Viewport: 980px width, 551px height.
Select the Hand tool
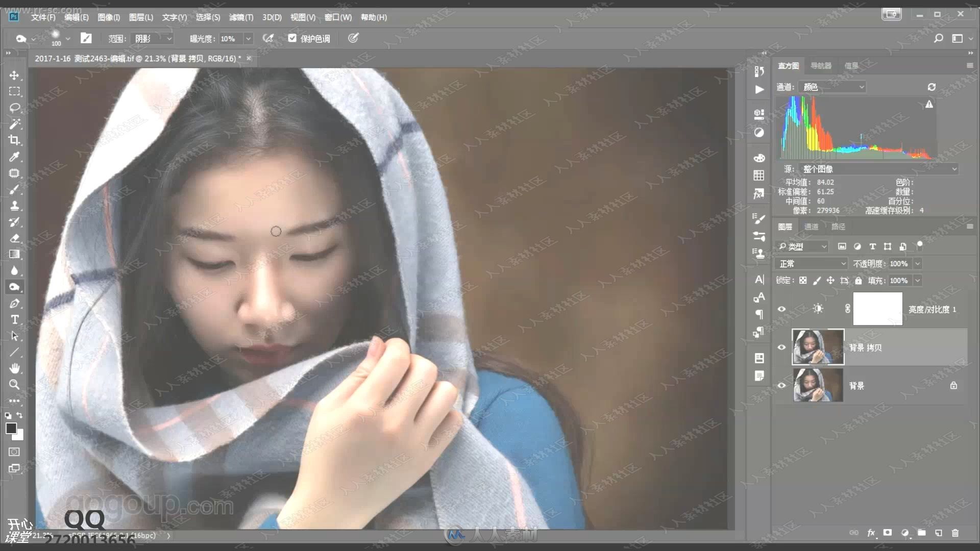click(14, 368)
